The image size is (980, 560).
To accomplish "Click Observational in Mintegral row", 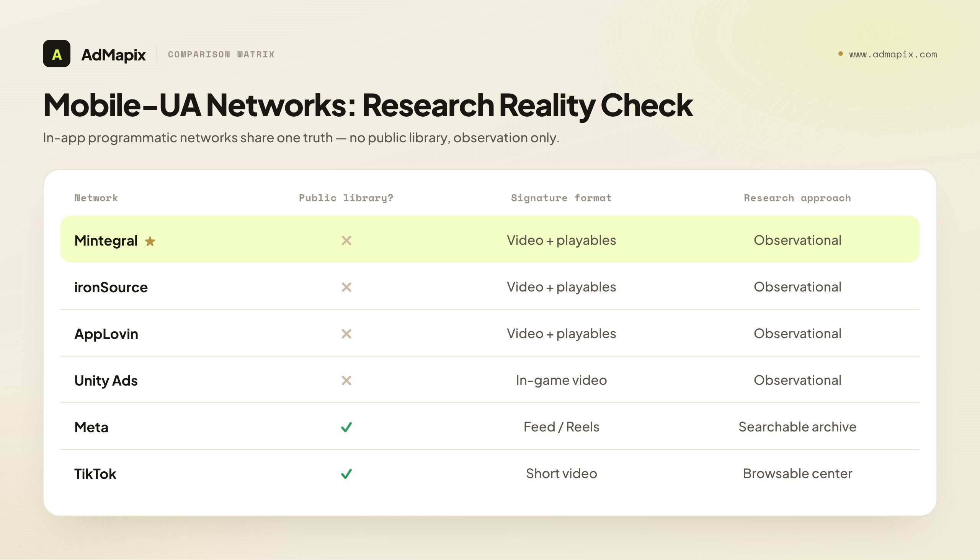I will 797,240.
